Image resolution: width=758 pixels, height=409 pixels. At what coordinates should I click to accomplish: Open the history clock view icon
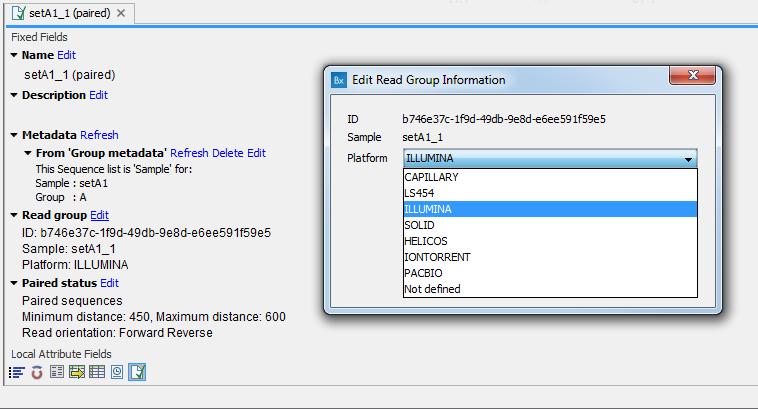117,372
